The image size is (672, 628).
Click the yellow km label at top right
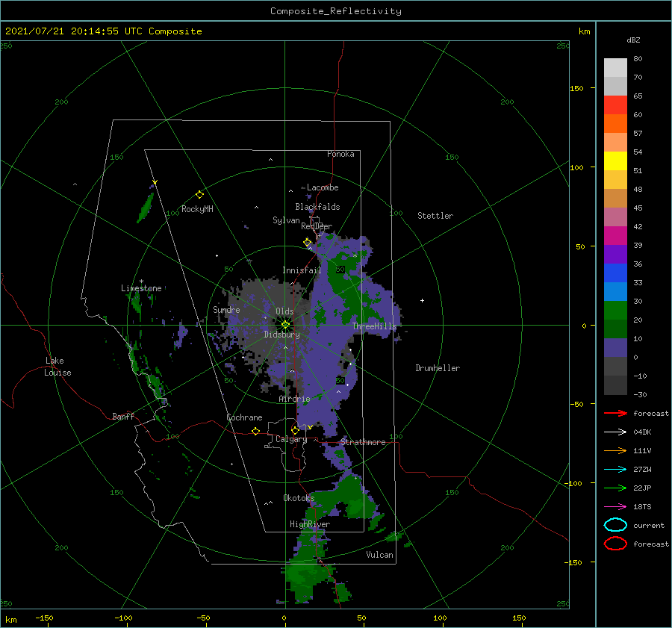pos(584,31)
